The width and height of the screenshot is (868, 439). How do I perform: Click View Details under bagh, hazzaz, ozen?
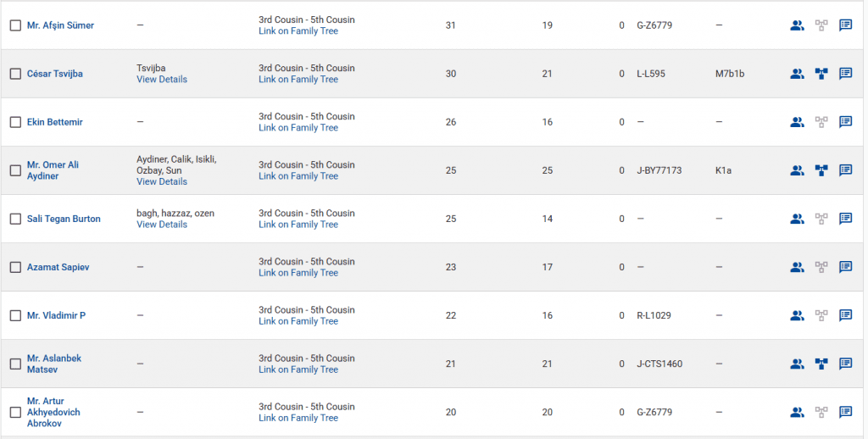click(162, 225)
